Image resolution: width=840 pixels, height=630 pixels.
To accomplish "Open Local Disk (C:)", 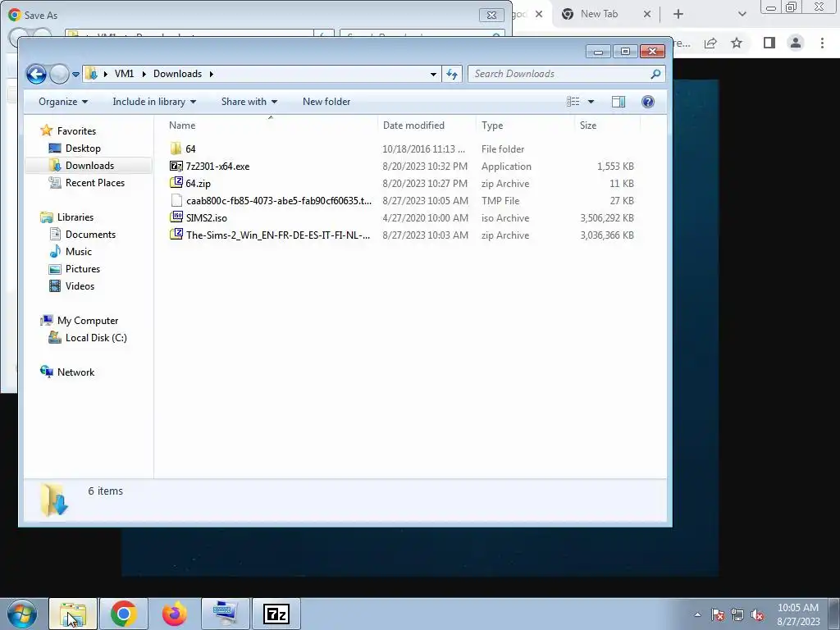I will [x=96, y=337].
